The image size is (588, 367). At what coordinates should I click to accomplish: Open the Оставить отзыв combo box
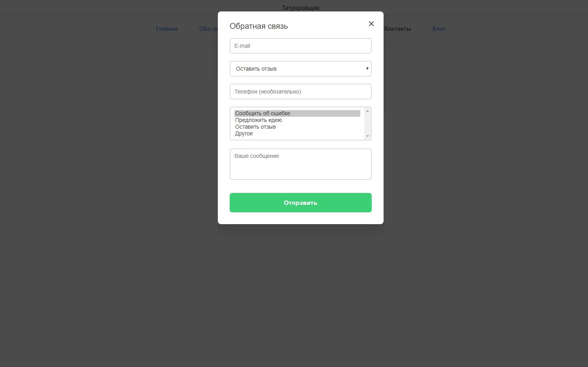[x=296, y=69]
